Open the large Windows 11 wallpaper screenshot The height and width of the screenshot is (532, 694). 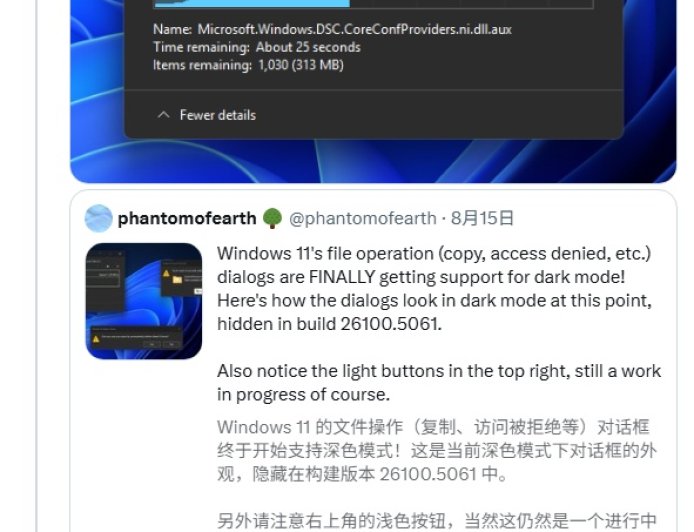click(x=373, y=91)
